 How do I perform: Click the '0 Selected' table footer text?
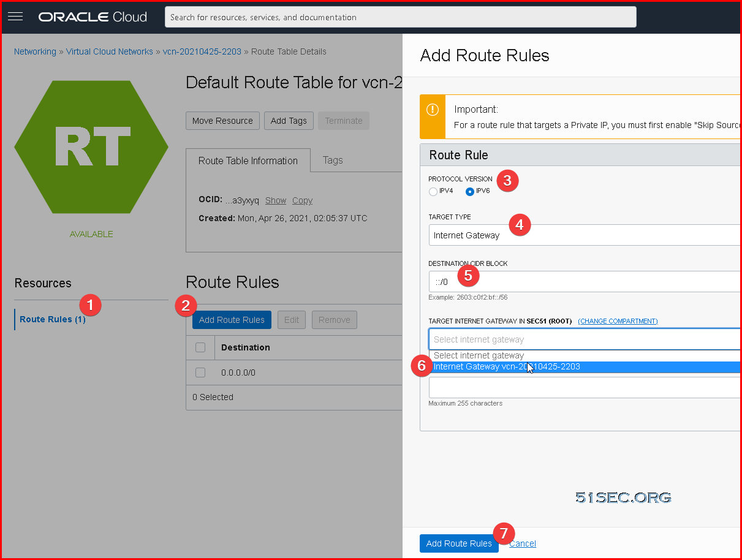click(x=213, y=397)
